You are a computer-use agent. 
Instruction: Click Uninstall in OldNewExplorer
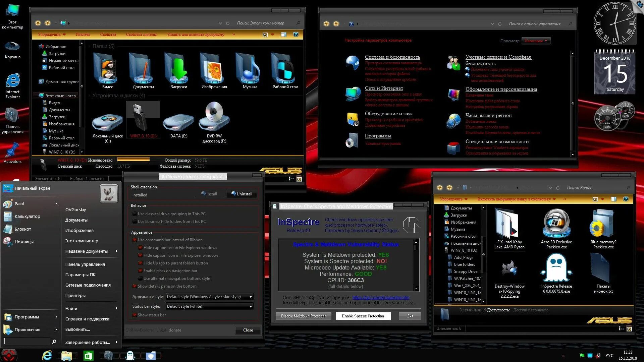tap(242, 194)
